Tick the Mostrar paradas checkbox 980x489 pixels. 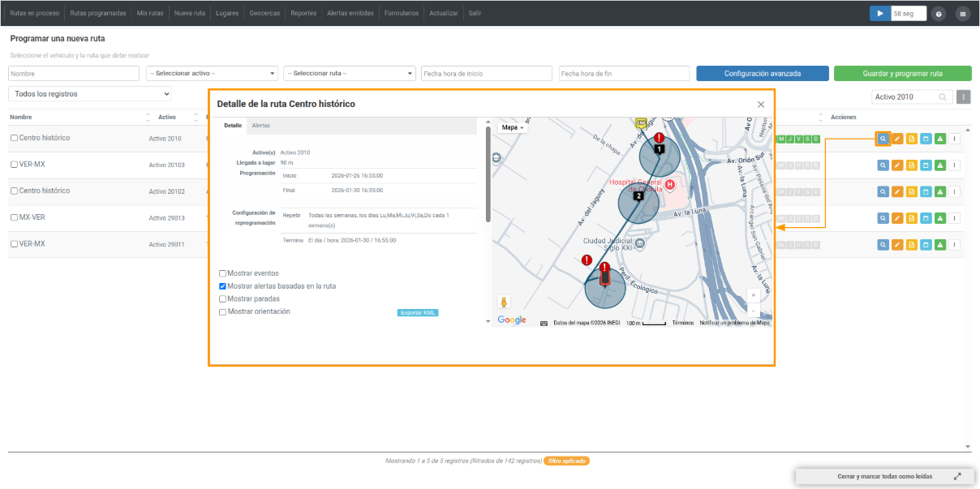click(x=223, y=298)
